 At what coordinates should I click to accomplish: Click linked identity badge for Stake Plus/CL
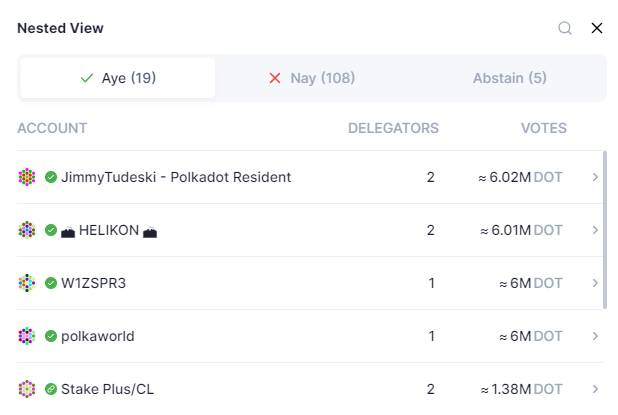click(51, 389)
